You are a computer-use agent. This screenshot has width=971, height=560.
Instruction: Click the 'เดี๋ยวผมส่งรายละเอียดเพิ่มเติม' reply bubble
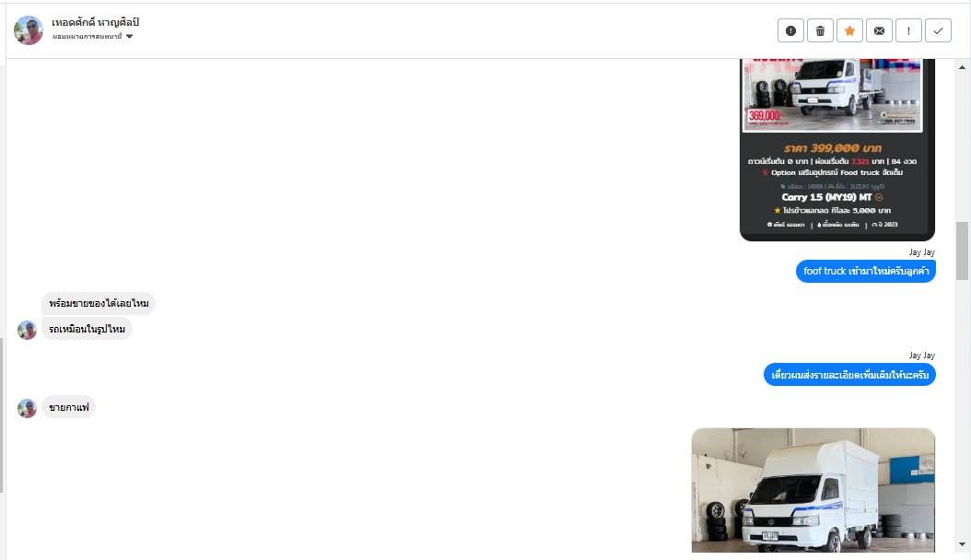[x=849, y=374]
